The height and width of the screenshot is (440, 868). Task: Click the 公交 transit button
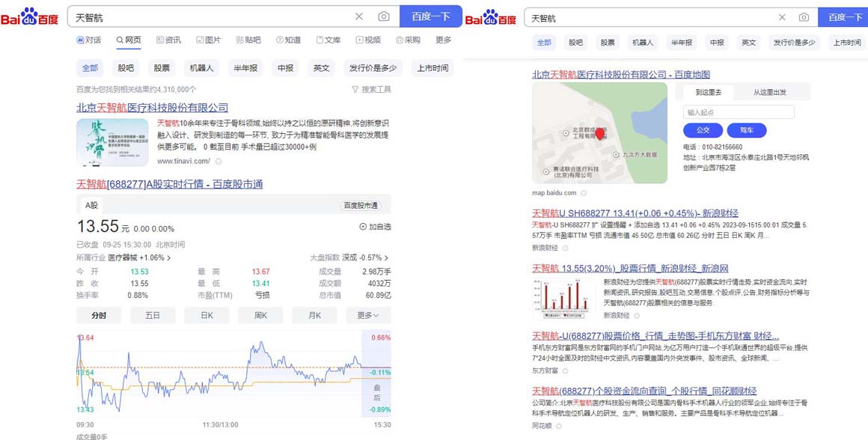[x=703, y=131]
